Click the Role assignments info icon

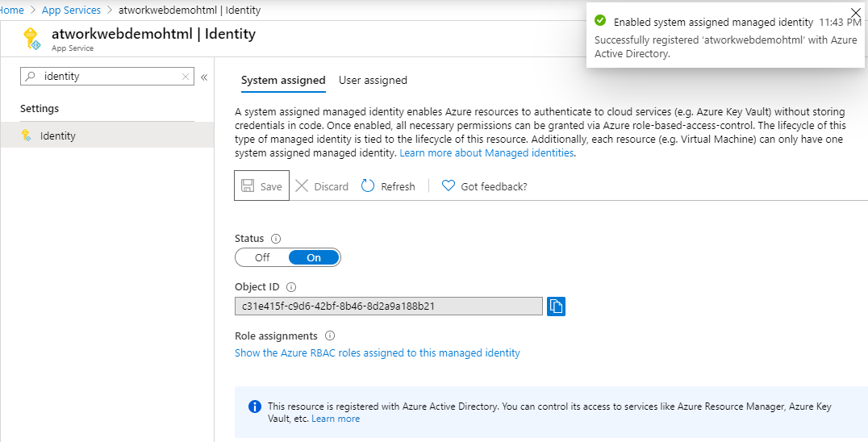point(330,336)
